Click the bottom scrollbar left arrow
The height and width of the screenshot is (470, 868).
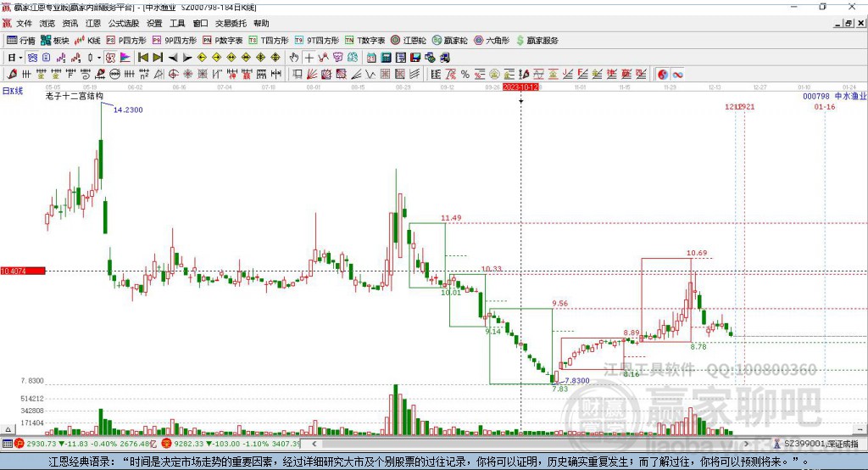[x=314, y=444]
